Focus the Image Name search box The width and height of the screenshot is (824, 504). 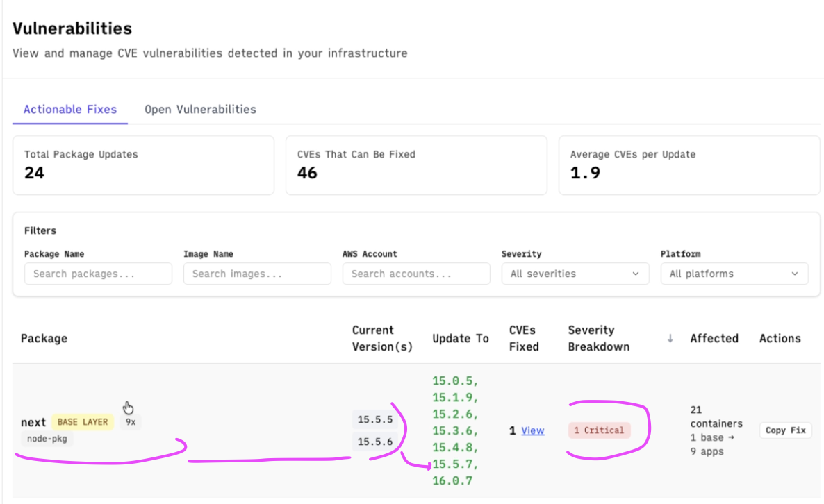click(257, 274)
